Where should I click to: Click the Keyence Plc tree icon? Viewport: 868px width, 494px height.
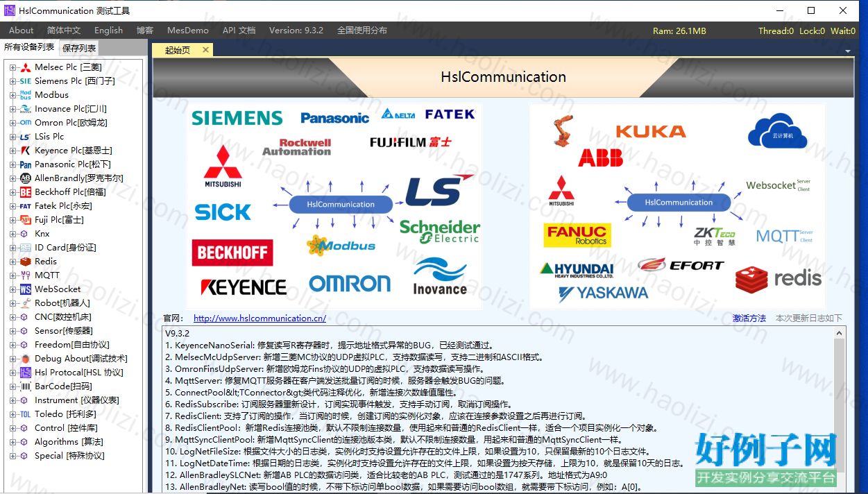point(25,151)
